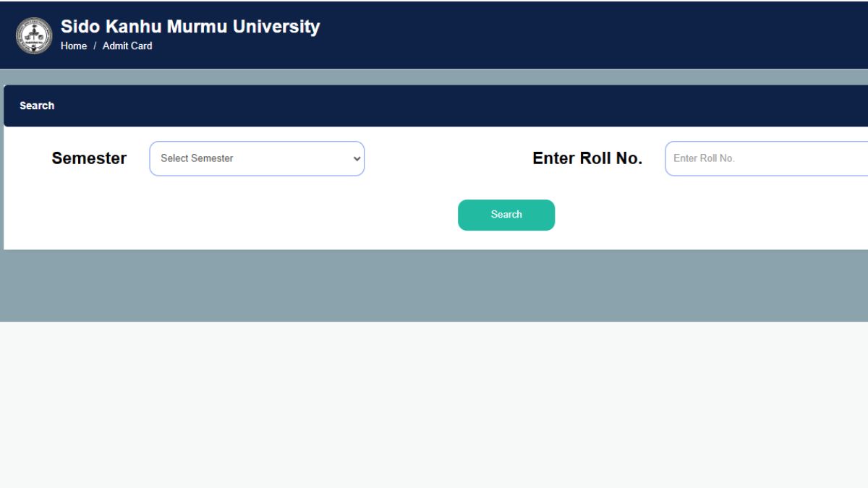
Task: Click the Enter Roll No. label
Action: [x=587, y=158]
